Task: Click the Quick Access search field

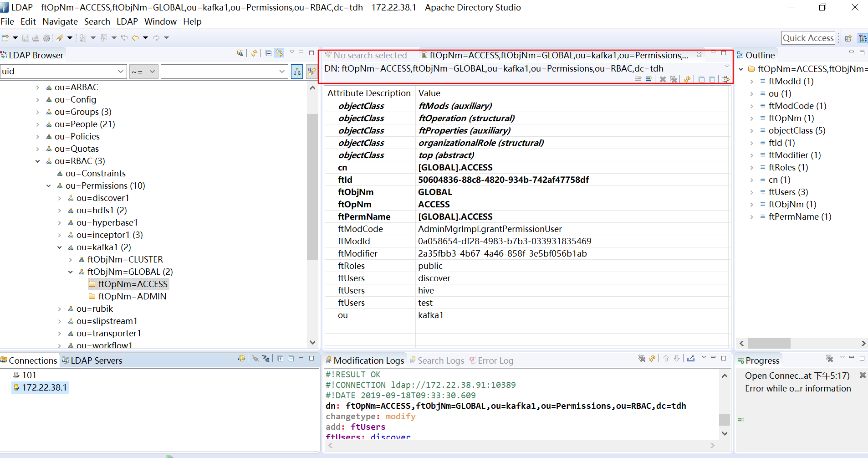Action: [x=808, y=38]
